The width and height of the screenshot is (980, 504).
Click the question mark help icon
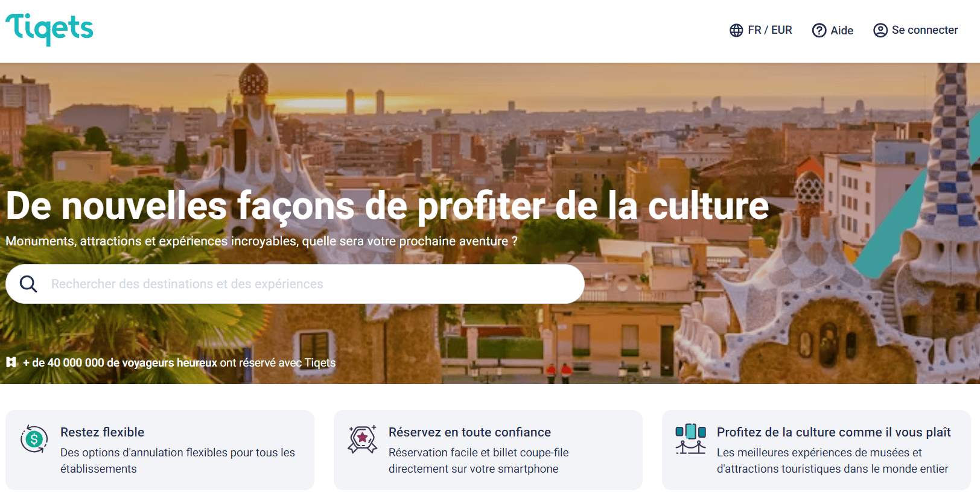819,30
